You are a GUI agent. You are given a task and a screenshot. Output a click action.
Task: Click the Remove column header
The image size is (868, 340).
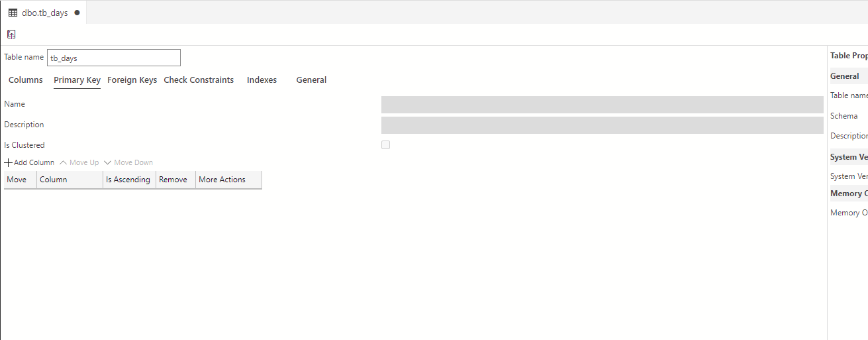[176, 180]
